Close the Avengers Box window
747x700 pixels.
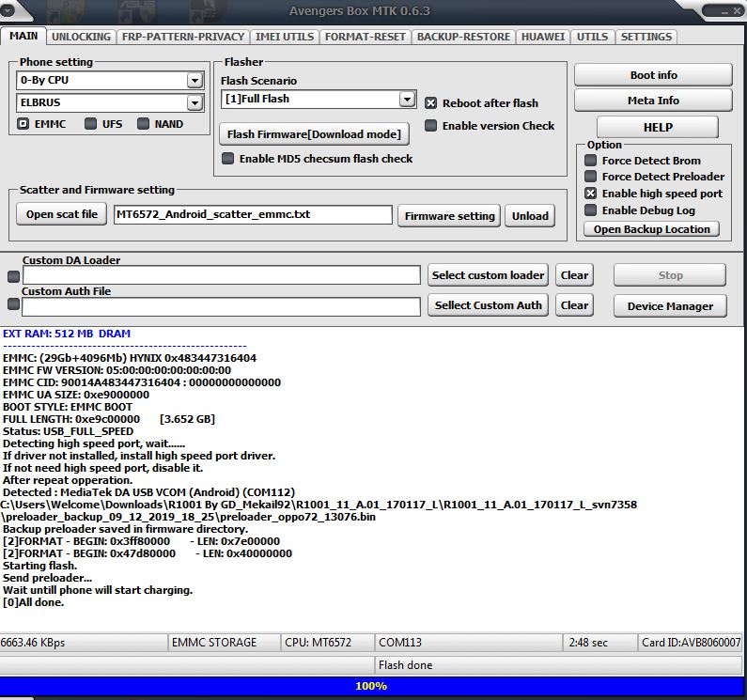[x=737, y=11]
